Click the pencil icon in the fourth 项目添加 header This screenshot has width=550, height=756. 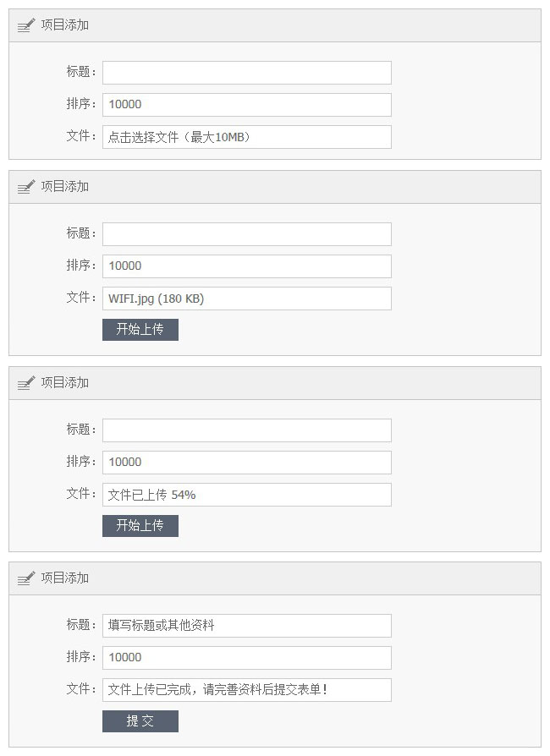tap(25, 578)
